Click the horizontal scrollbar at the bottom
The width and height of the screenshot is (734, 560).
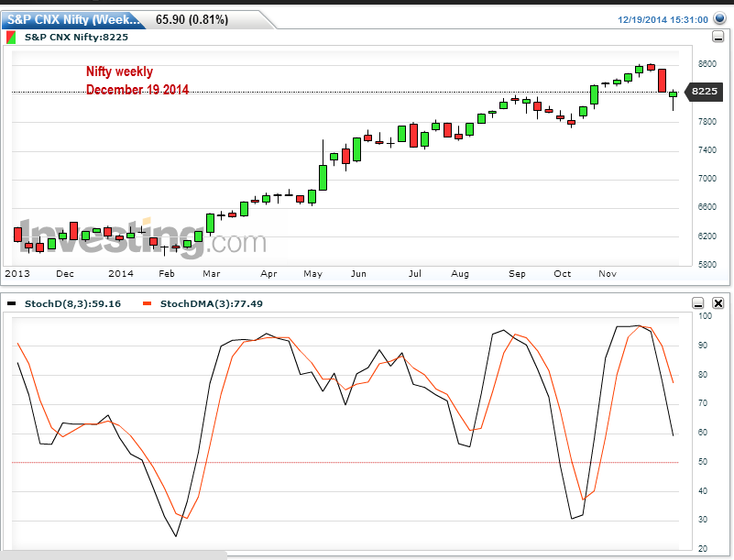(x=114, y=555)
